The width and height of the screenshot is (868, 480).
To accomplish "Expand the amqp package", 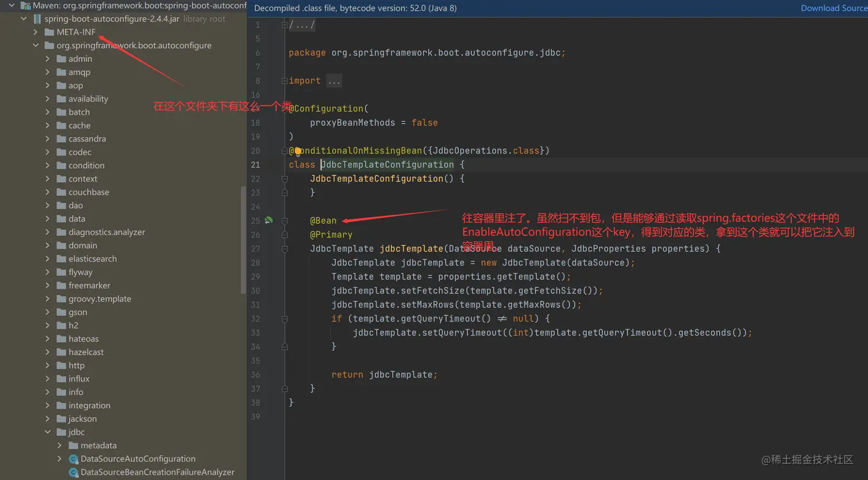I will coord(48,72).
